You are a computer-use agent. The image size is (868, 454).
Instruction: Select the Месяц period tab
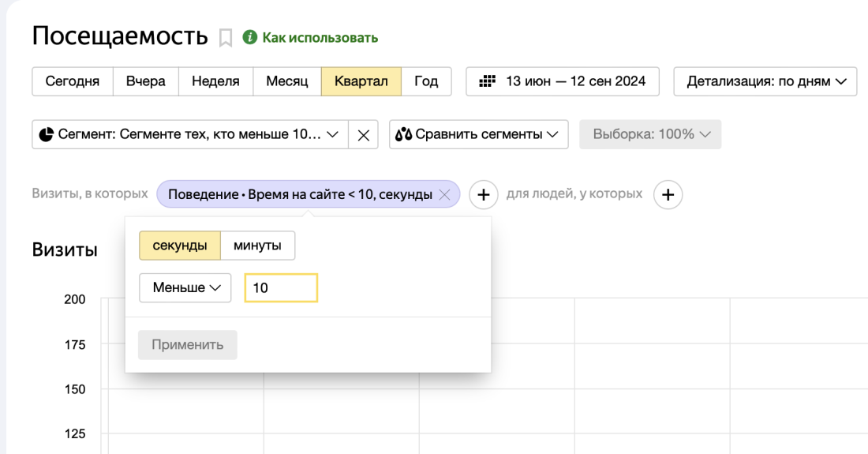pos(286,81)
